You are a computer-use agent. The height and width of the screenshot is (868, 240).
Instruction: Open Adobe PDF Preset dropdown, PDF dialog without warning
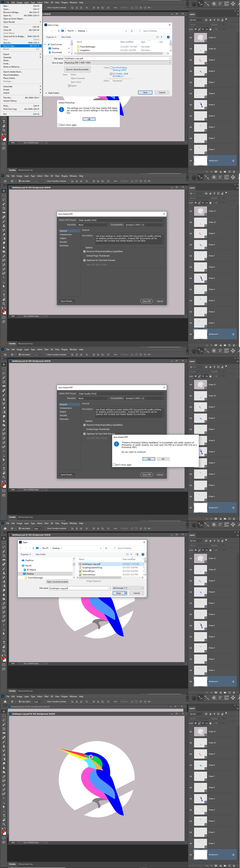(x=121, y=220)
